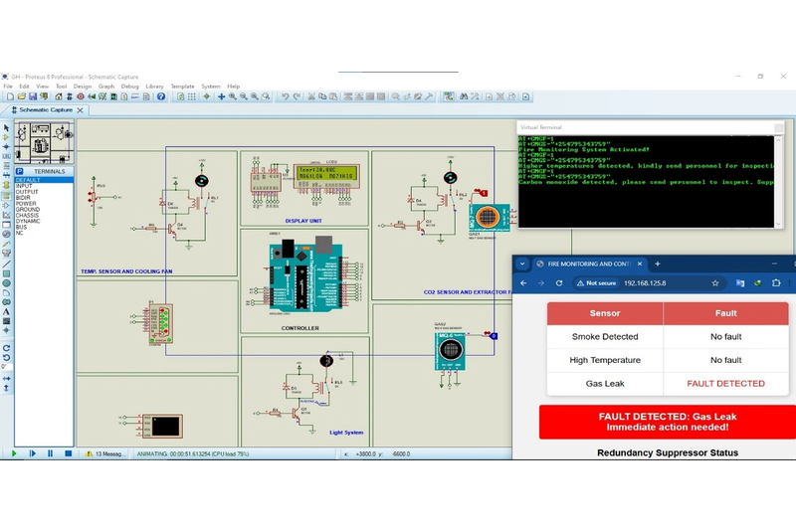Click the browser Back arrow
Image resolution: width=796 pixels, height=532 pixels.
coord(523,283)
